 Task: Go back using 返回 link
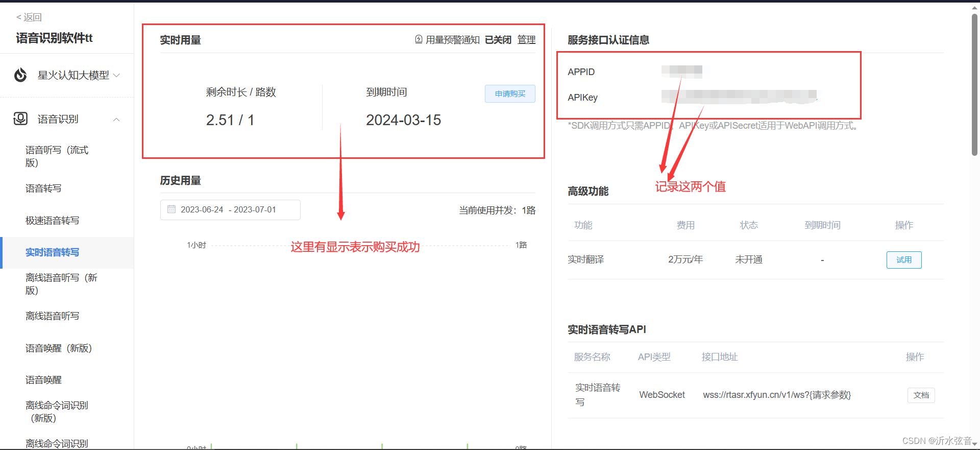coord(29,17)
